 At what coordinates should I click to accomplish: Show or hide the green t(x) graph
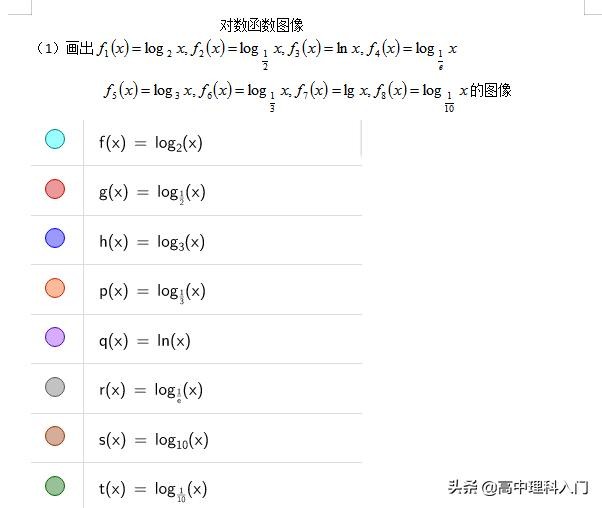[55, 486]
